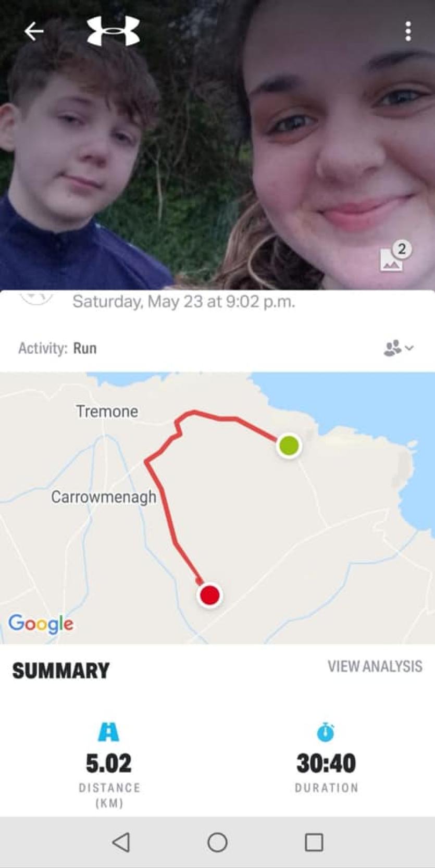This screenshot has width=435, height=868.
Task: Open the workout selfie photo
Action: 217,145
